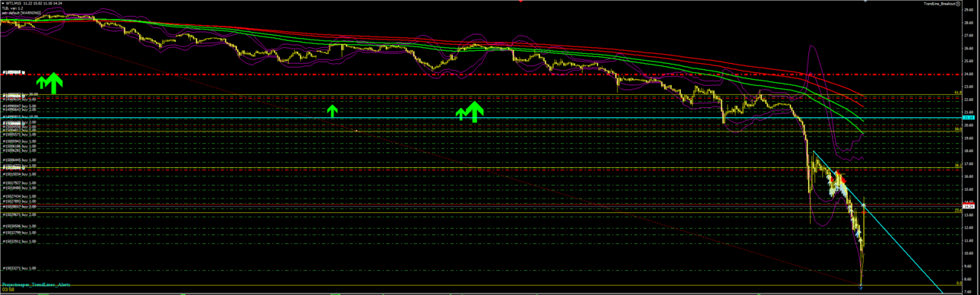Select the lone small green up arrow signal

pos(332,111)
